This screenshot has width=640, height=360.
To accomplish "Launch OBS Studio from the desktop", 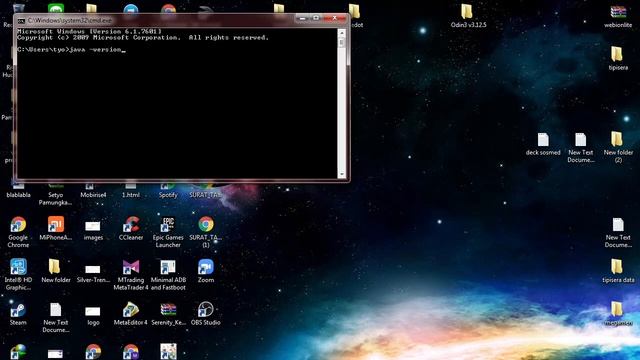I will [x=206, y=313].
